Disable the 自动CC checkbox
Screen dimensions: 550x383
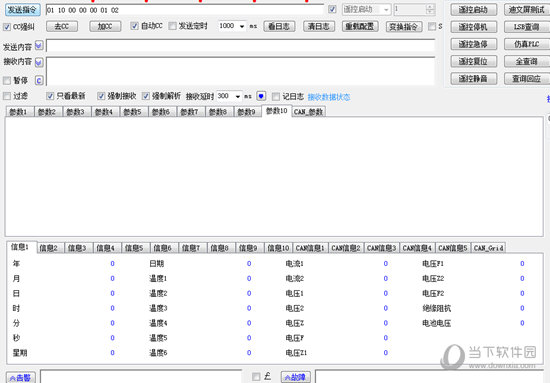click(x=134, y=26)
